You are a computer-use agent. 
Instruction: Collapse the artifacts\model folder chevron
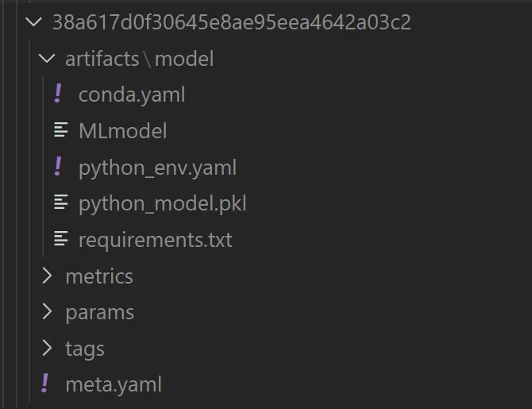[47, 59]
